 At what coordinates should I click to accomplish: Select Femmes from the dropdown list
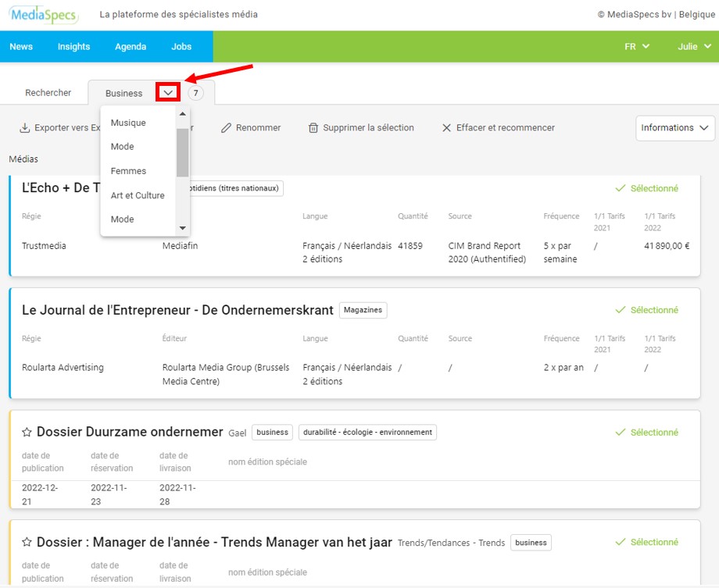(x=129, y=171)
